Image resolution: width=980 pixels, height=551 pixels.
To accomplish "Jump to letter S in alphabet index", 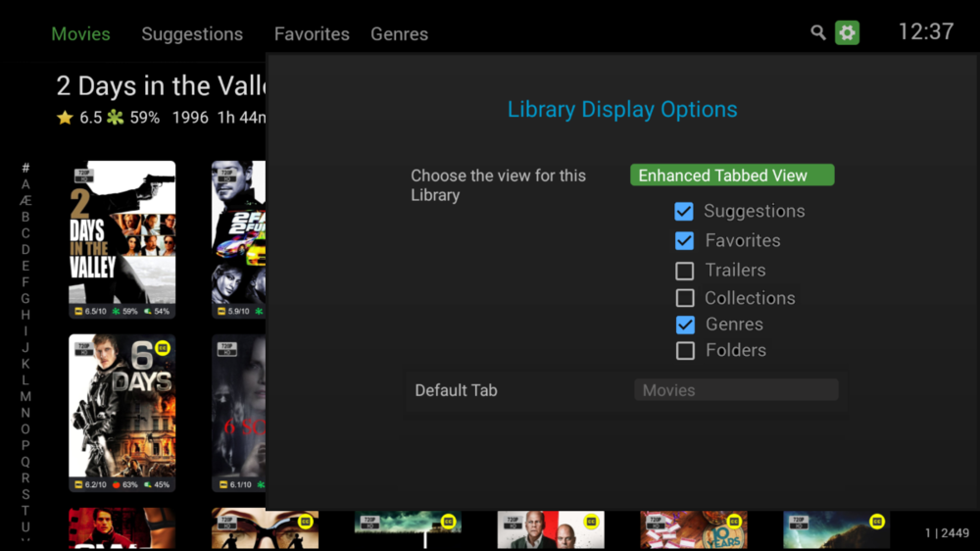I will point(25,494).
